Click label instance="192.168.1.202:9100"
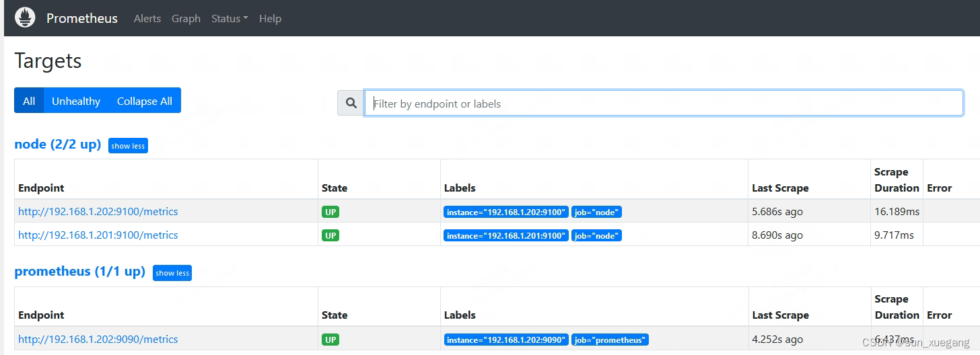This screenshot has width=980, height=355. (506, 212)
